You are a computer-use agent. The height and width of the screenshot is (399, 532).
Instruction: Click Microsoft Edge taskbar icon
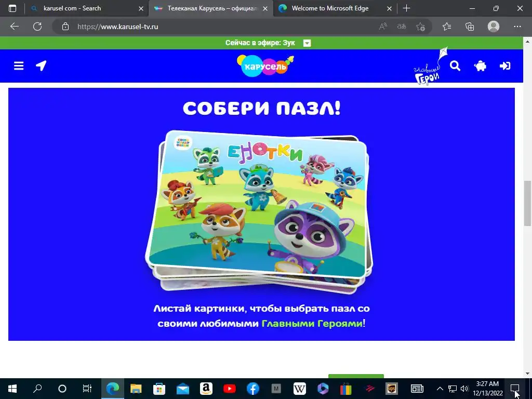tap(113, 389)
